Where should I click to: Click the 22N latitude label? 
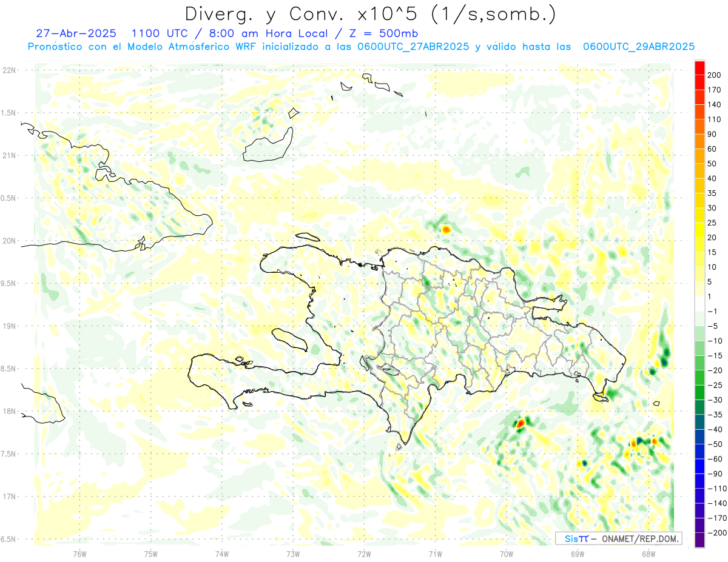click(8, 70)
